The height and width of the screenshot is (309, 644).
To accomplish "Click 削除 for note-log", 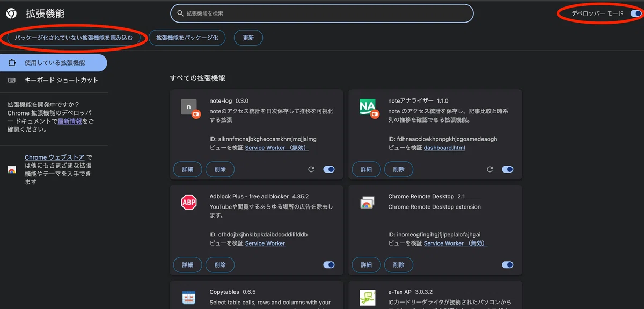I will (x=220, y=169).
